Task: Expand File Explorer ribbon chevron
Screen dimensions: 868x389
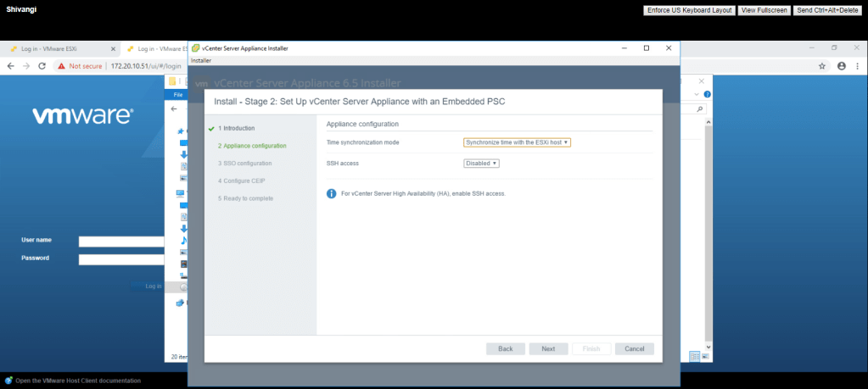Action: [x=697, y=94]
